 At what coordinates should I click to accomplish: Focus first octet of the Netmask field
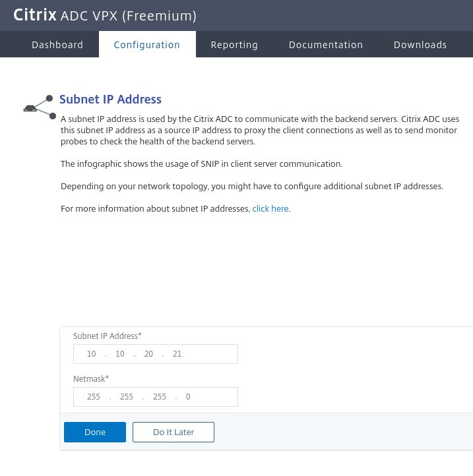click(x=94, y=397)
